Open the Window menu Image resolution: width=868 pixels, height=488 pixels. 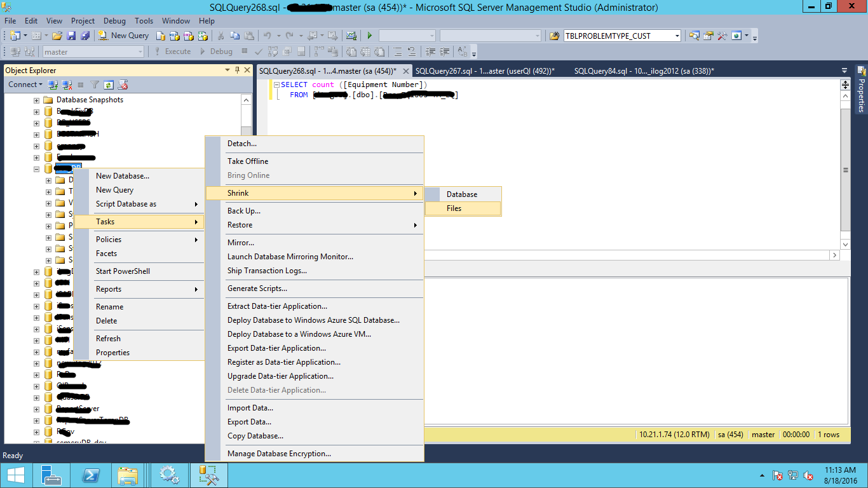[x=176, y=21]
